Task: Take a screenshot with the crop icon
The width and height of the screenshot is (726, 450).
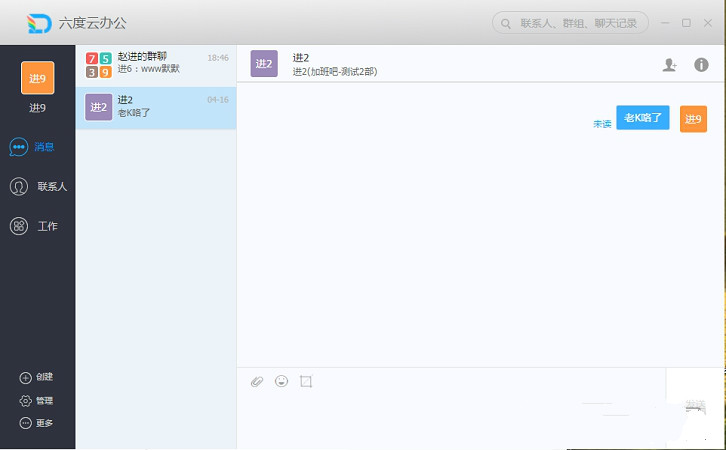Action: pyautogui.click(x=306, y=381)
